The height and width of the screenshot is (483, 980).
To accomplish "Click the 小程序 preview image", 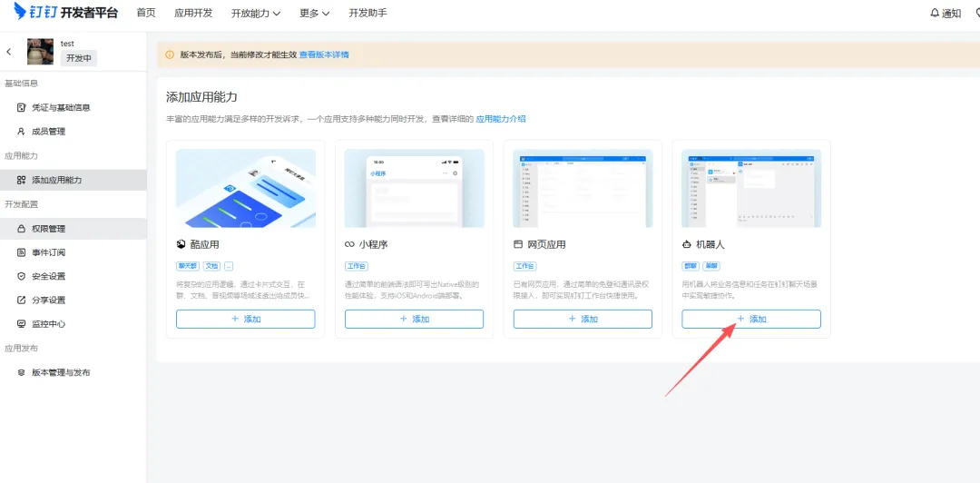I will click(415, 188).
